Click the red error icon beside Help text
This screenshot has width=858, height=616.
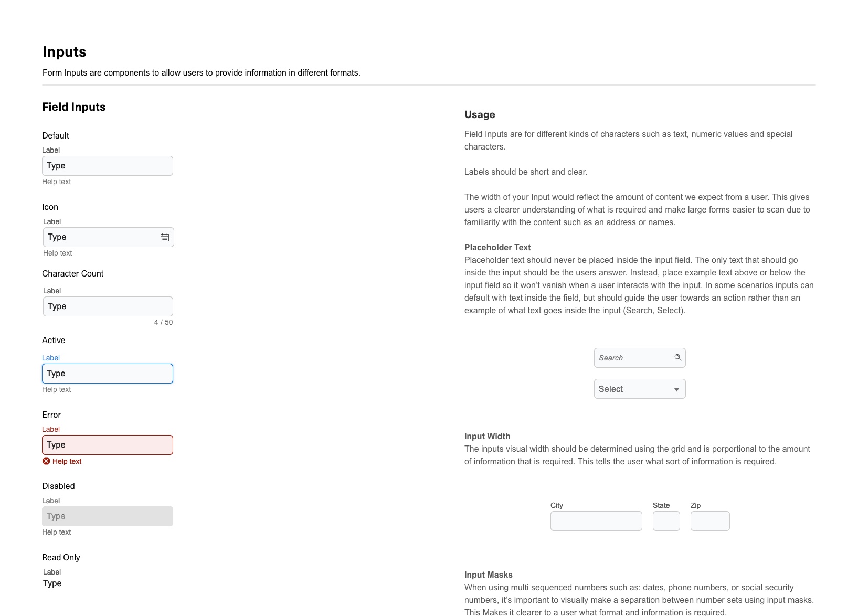(x=46, y=461)
